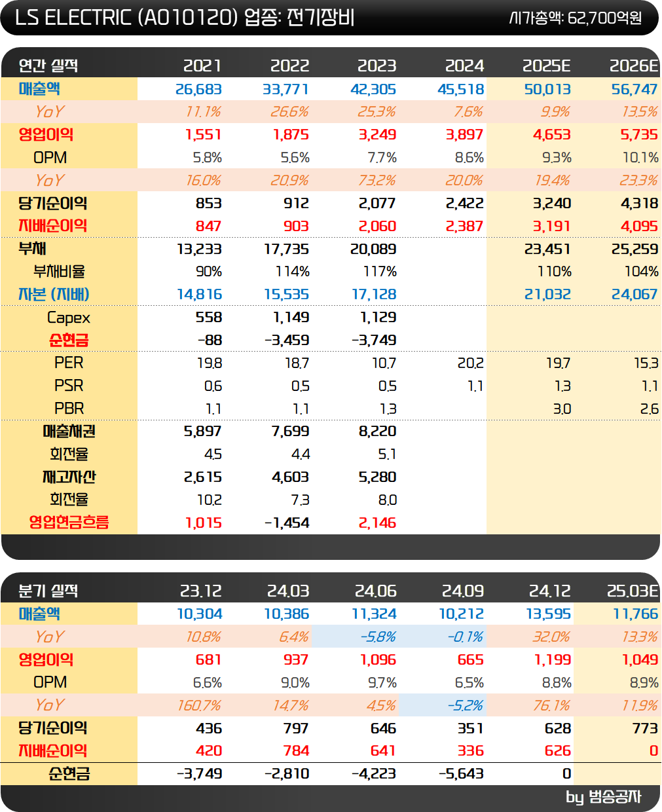
Task: Select Capex value 1,149
Action: click(x=291, y=318)
